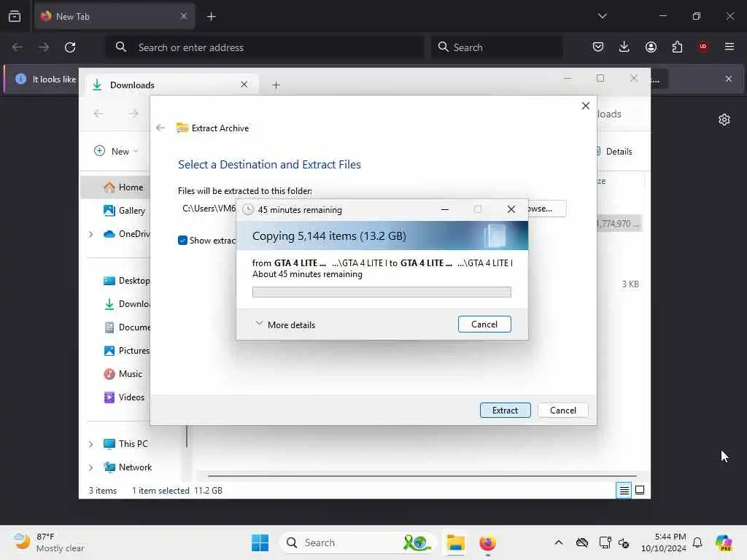747x560 pixels.
Task: Click the Extract button
Action: pyautogui.click(x=505, y=410)
